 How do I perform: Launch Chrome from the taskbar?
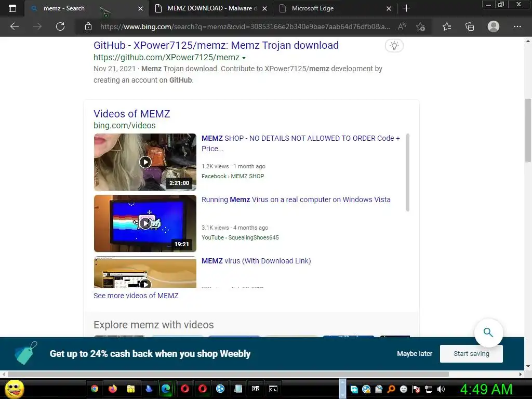pos(95,389)
